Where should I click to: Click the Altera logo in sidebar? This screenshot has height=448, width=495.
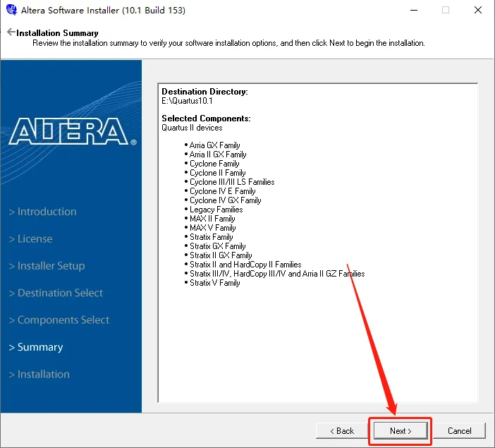point(73,131)
